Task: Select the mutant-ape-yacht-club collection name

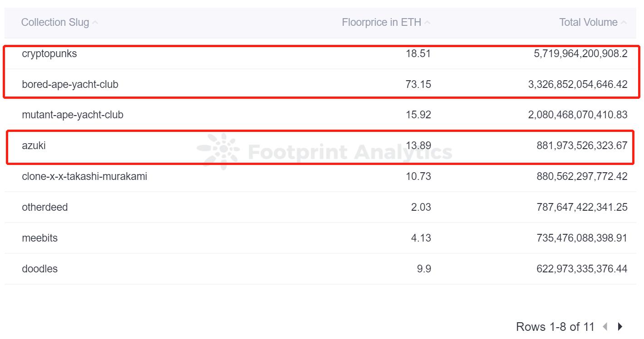Action: click(x=73, y=115)
